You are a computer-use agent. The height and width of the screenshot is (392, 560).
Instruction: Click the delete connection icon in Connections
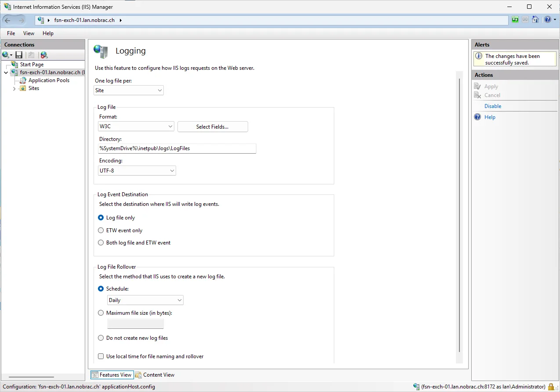pos(44,55)
